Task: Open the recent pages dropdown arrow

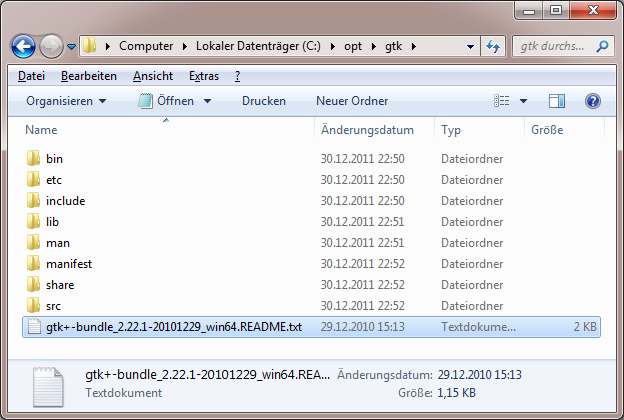Action: pos(72,47)
